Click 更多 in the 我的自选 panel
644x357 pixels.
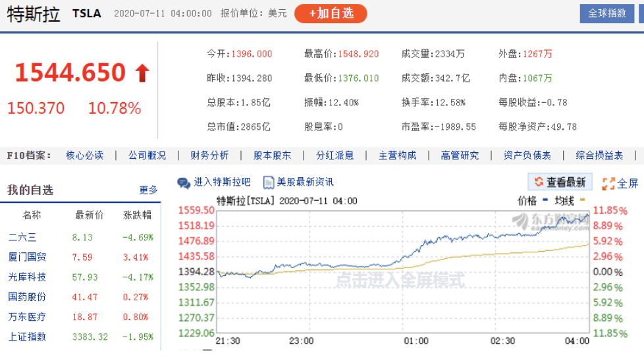148,190
